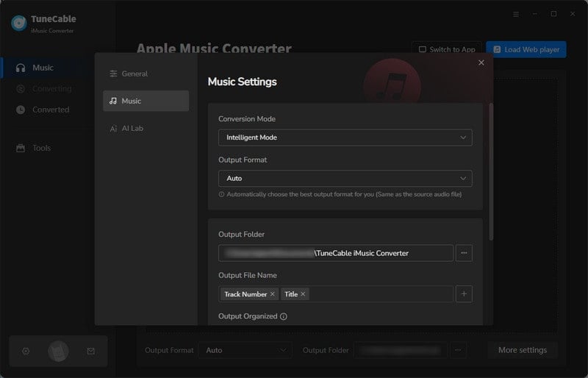Expand the Output Format Auto dropdown in dialog
The height and width of the screenshot is (378, 588).
click(345, 179)
